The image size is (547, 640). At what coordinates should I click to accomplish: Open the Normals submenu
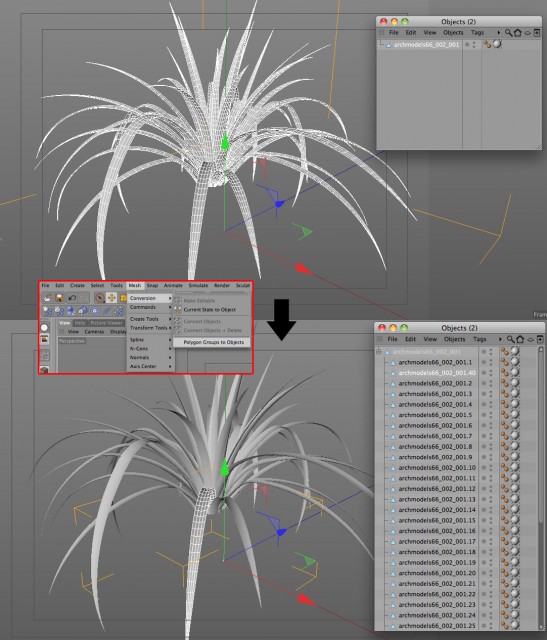pos(150,358)
